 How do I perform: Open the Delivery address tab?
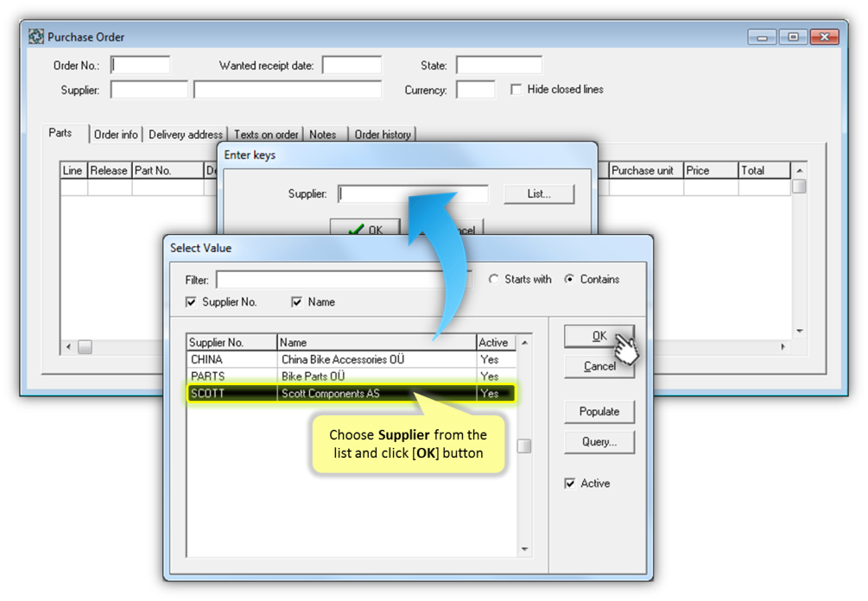185,135
